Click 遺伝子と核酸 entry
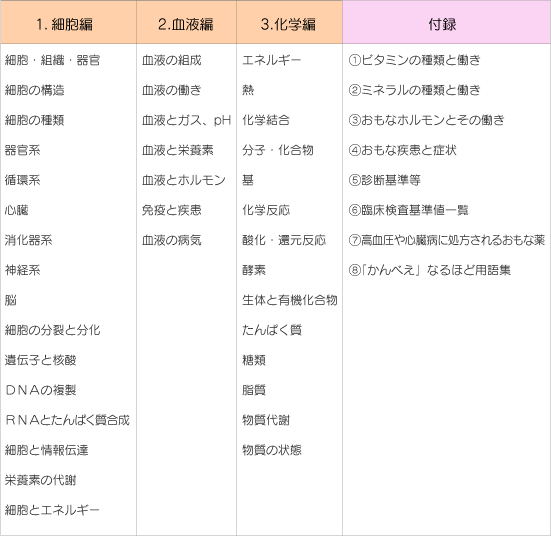The height and width of the screenshot is (536, 551). (40, 360)
